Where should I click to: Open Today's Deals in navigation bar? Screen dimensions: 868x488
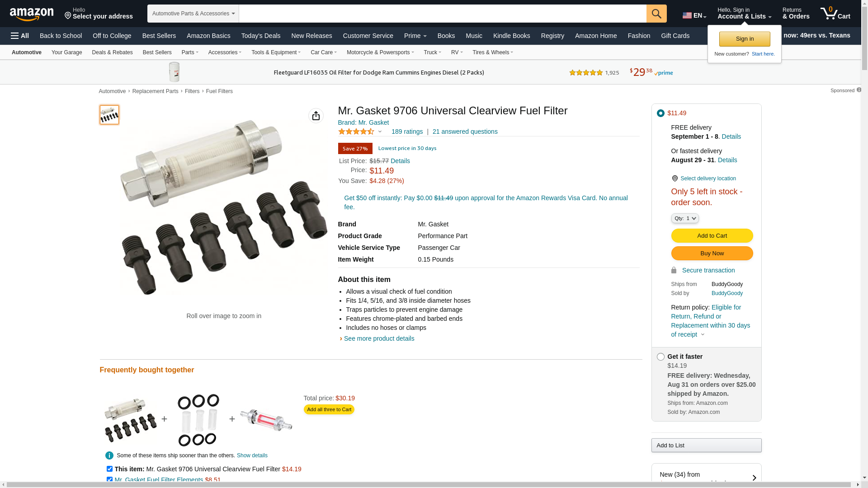(260, 36)
